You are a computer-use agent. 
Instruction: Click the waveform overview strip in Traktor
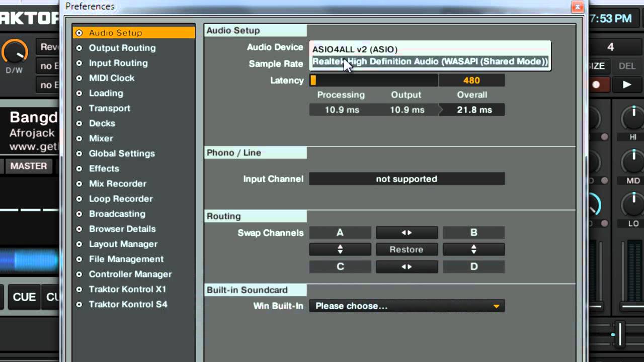(x=29, y=260)
